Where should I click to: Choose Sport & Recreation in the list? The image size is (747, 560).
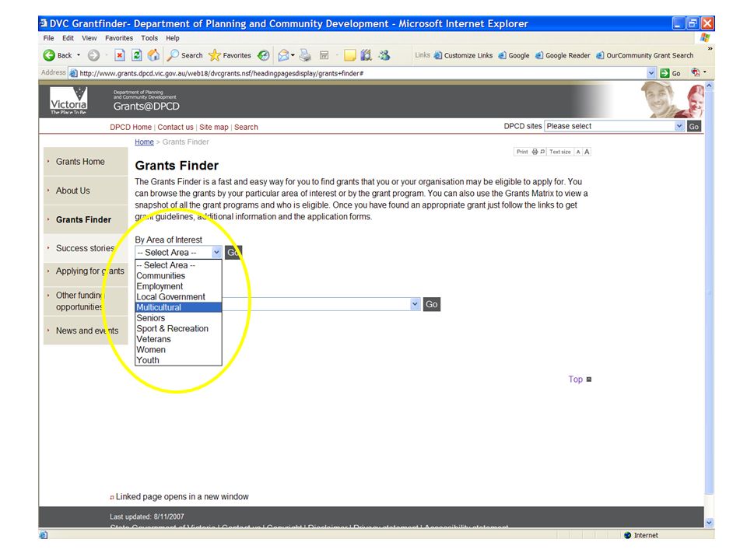179,328
